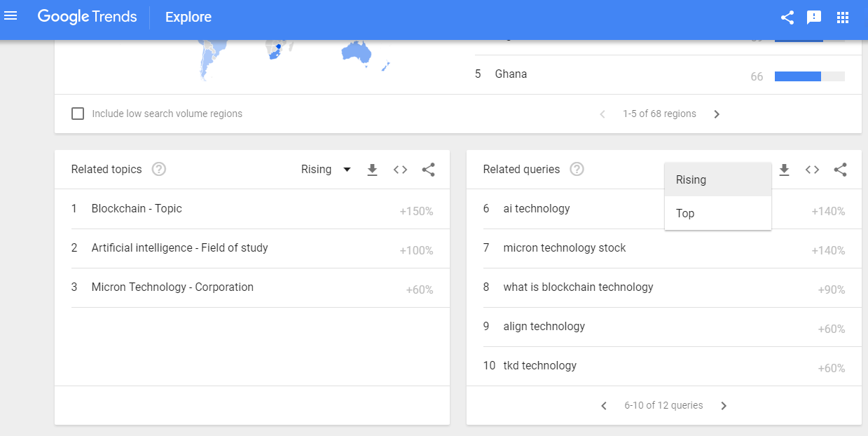868x436 pixels.
Task: Embed the Related queries card
Action: [x=812, y=170]
